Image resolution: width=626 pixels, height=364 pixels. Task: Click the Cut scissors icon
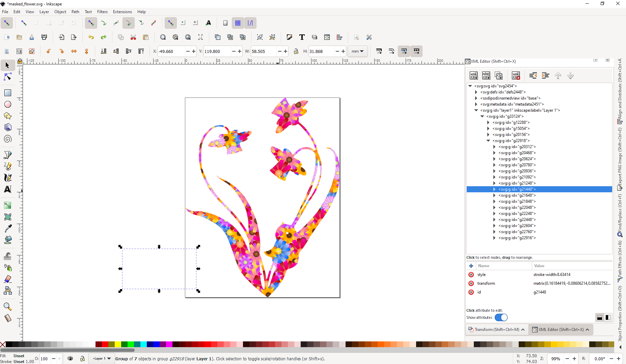(133, 37)
